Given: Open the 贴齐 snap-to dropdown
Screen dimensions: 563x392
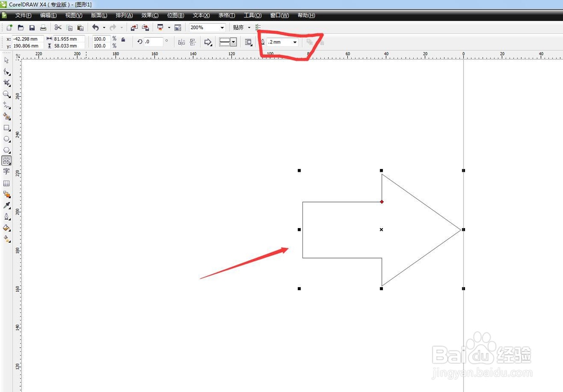Looking at the screenshot, I should [249, 28].
